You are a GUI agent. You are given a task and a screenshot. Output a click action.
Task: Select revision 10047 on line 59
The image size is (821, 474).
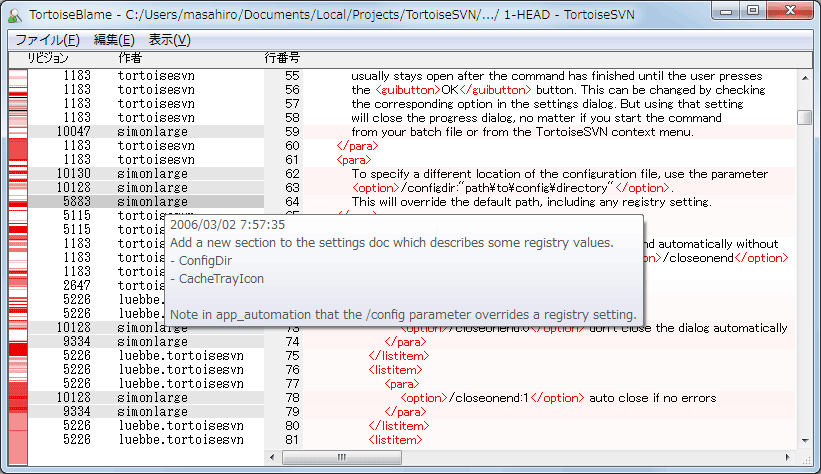pos(73,131)
